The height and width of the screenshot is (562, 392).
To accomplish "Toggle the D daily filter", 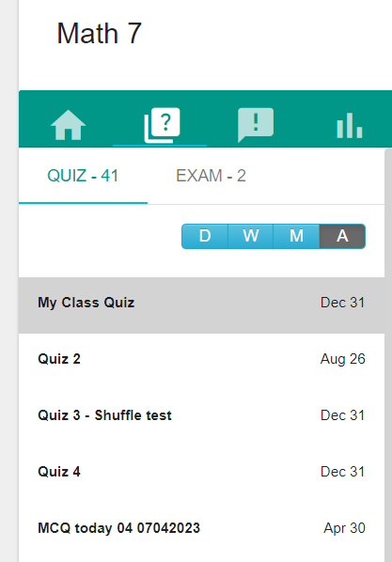I will [205, 236].
